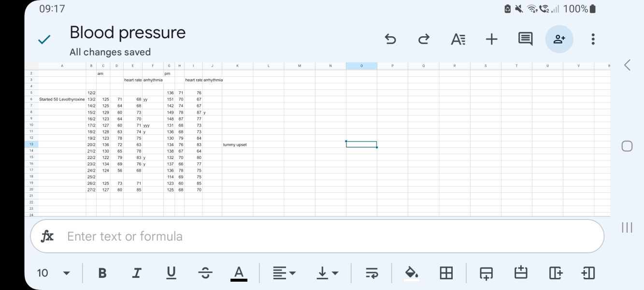Open the comments icon
This screenshot has width=644, height=290.
coord(525,39)
